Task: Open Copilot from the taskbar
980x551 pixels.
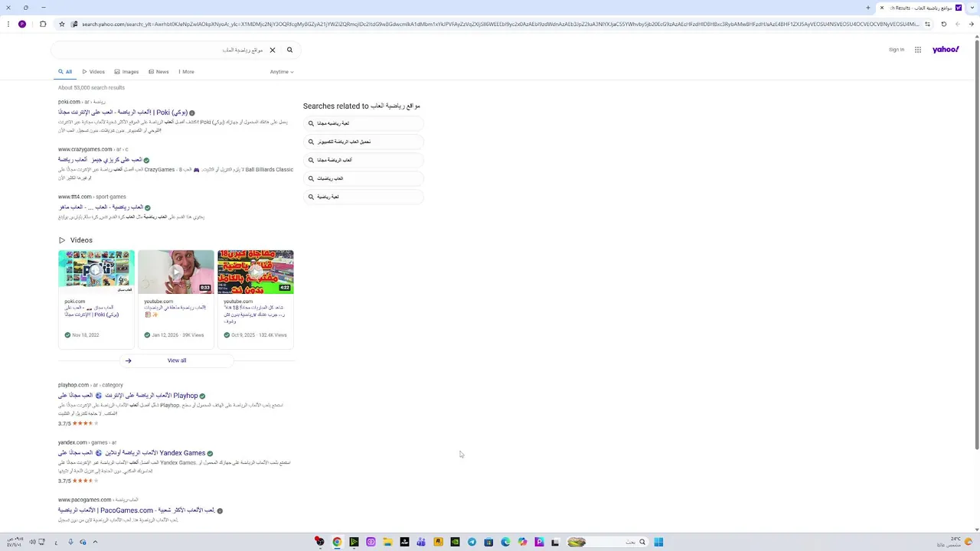Action: tap(522, 542)
